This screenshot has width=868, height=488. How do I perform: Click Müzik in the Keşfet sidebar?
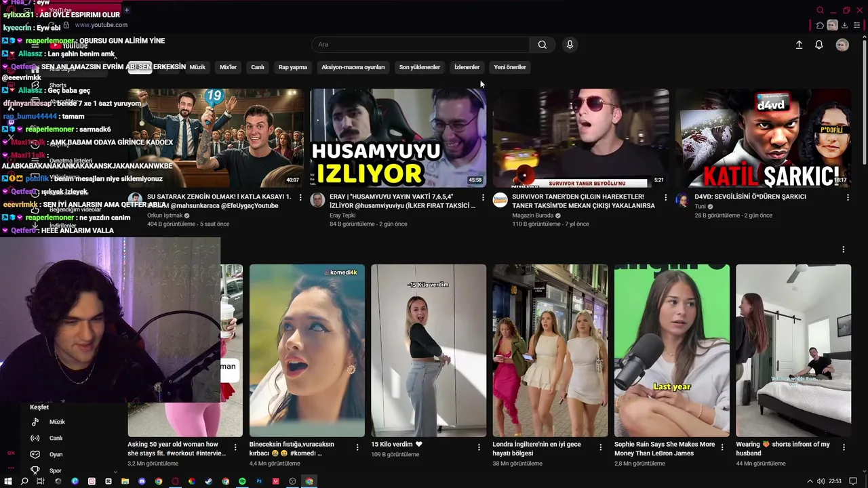(x=57, y=422)
